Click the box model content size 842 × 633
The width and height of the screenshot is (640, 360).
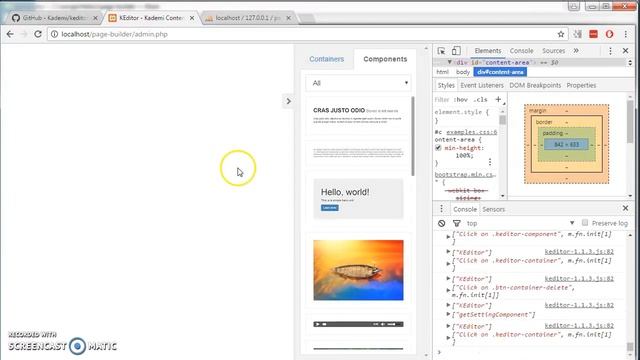click(x=566, y=144)
